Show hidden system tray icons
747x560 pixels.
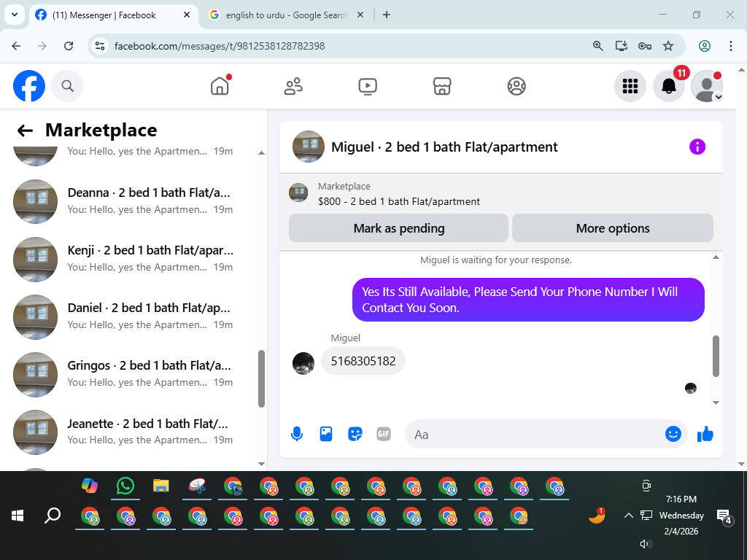pos(628,516)
